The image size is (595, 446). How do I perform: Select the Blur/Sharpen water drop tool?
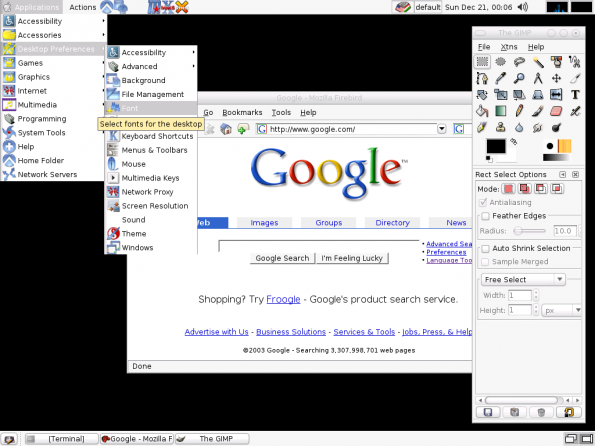click(519, 128)
